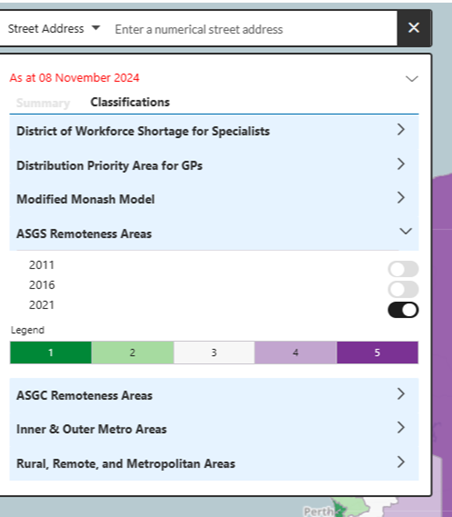Expand ASGC Remoteness Areas chevron
The height and width of the screenshot is (517, 452).
401,394
